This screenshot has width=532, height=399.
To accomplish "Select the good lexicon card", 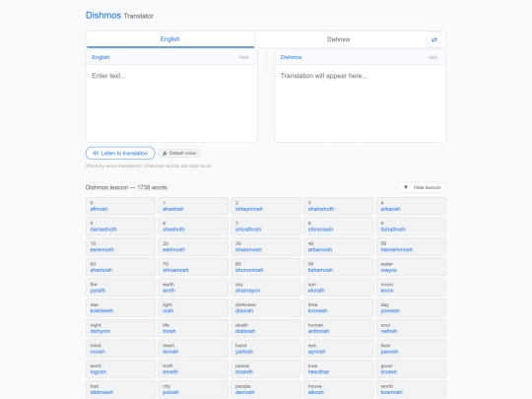I will [x=411, y=368].
